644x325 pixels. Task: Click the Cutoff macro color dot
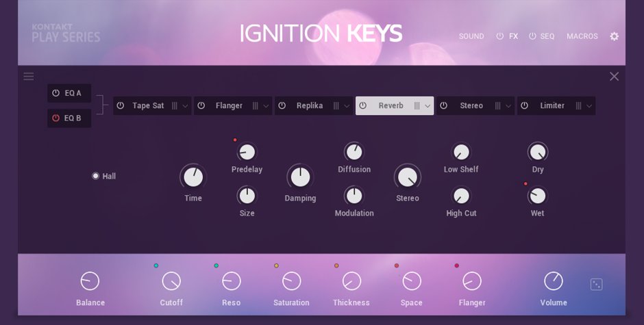156,265
